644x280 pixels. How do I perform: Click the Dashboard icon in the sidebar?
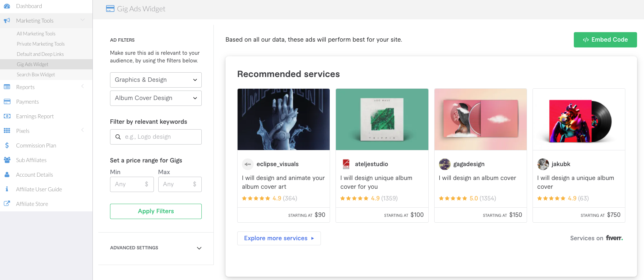7,6
